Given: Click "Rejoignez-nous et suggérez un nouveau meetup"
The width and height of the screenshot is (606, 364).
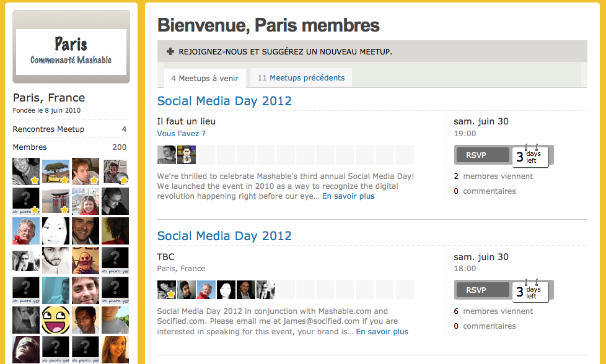Looking at the screenshot, I should tap(285, 52).
